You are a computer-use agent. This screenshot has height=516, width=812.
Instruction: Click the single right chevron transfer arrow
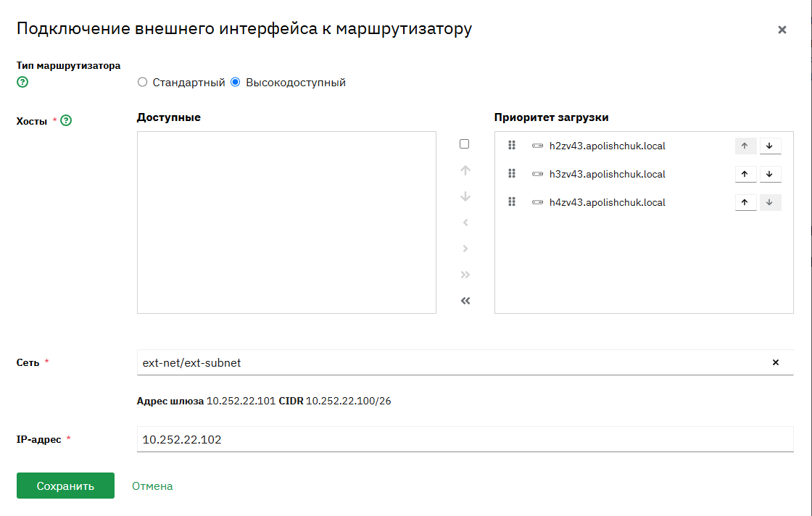[x=465, y=249]
